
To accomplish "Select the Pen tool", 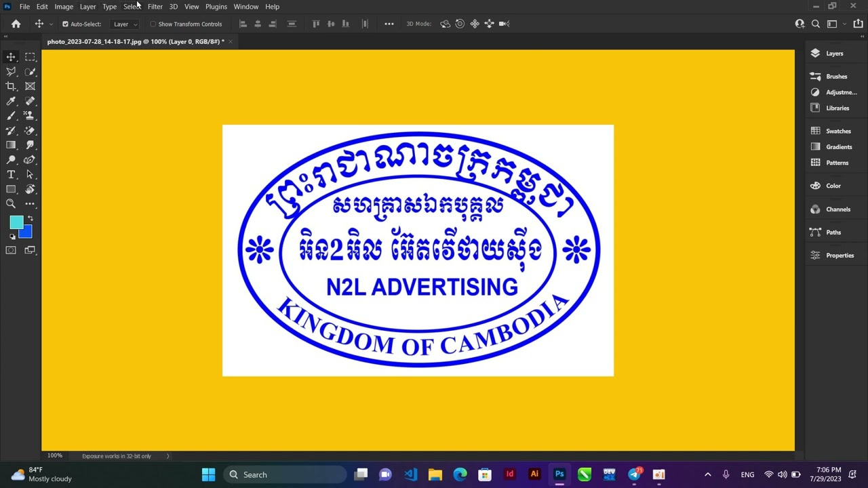I will 30,160.
